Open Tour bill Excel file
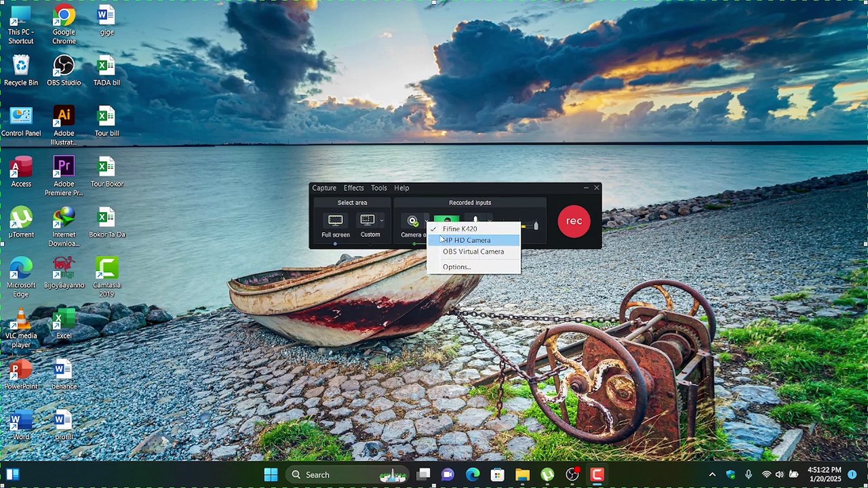 (106, 121)
